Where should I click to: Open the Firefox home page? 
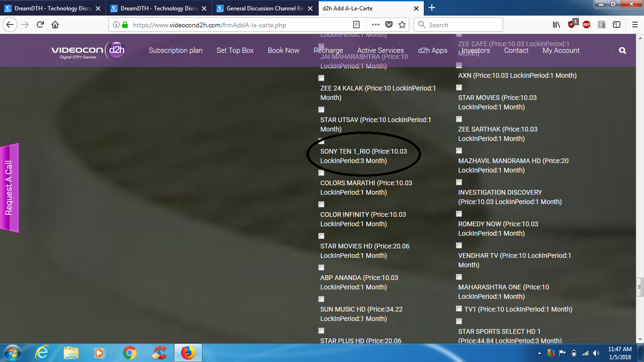[x=55, y=25]
